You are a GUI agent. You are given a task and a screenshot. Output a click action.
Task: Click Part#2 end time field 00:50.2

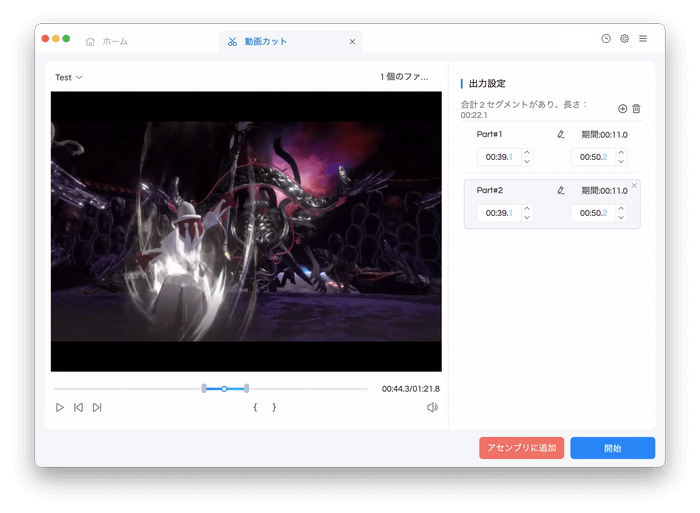point(593,213)
